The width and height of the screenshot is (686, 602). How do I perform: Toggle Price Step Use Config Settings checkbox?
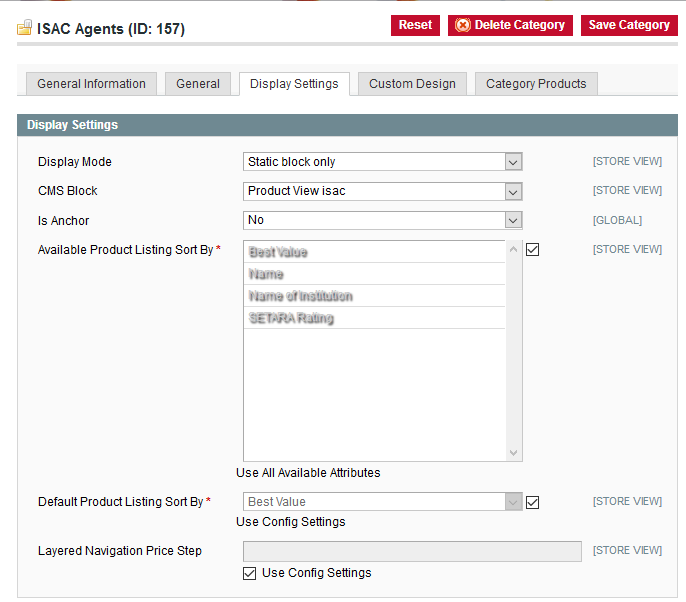coord(250,574)
